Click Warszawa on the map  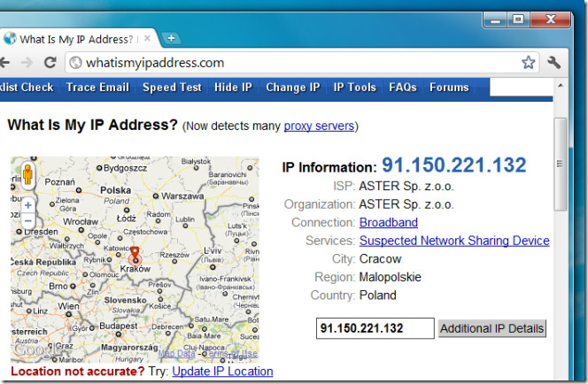click(x=182, y=196)
